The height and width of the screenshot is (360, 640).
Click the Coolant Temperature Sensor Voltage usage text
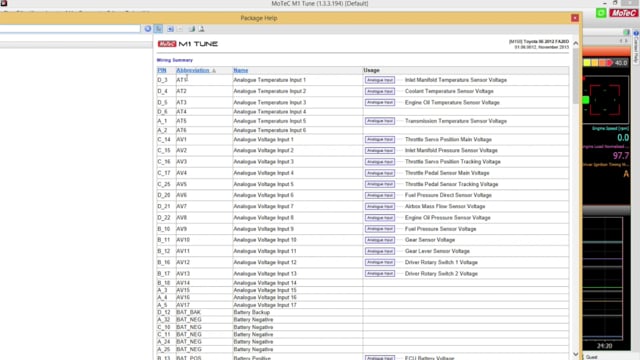[449, 91]
